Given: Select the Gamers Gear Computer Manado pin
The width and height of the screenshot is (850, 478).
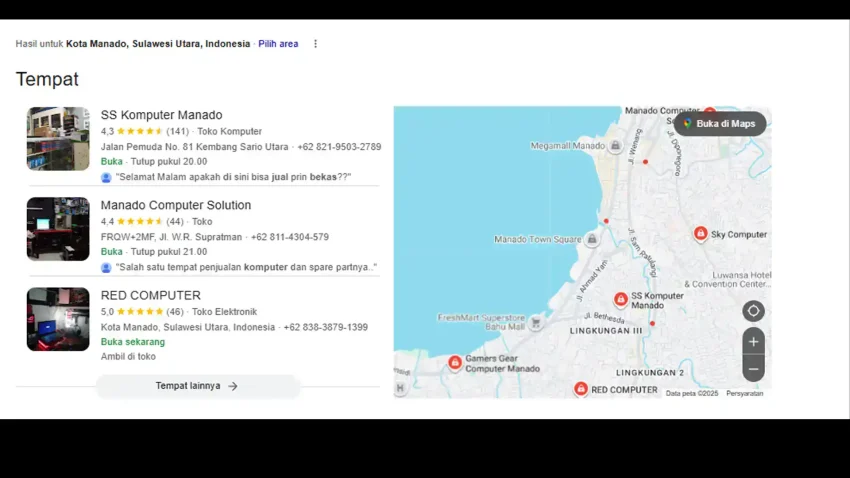Looking at the screenshot, I should coord(455,362).
